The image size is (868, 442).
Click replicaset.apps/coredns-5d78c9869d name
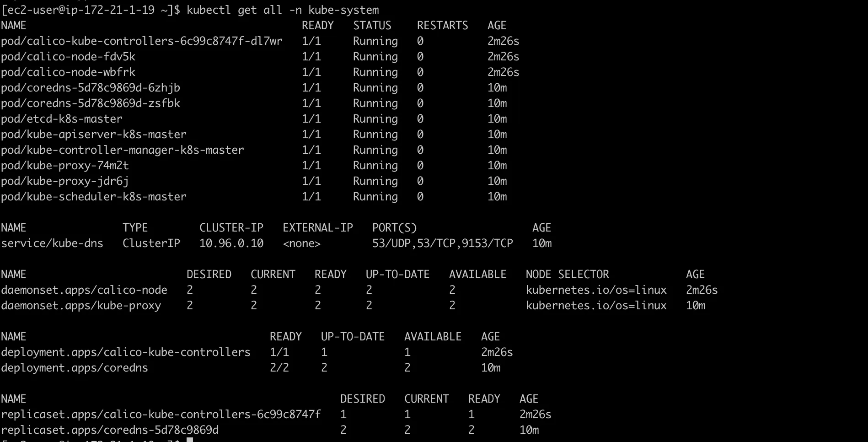point(110,430)
